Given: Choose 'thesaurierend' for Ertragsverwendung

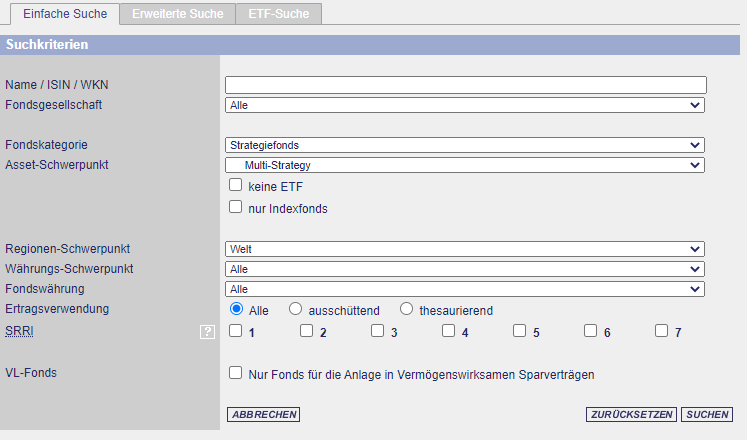Looking at the screenshot, I should click(x=406, y=310).
